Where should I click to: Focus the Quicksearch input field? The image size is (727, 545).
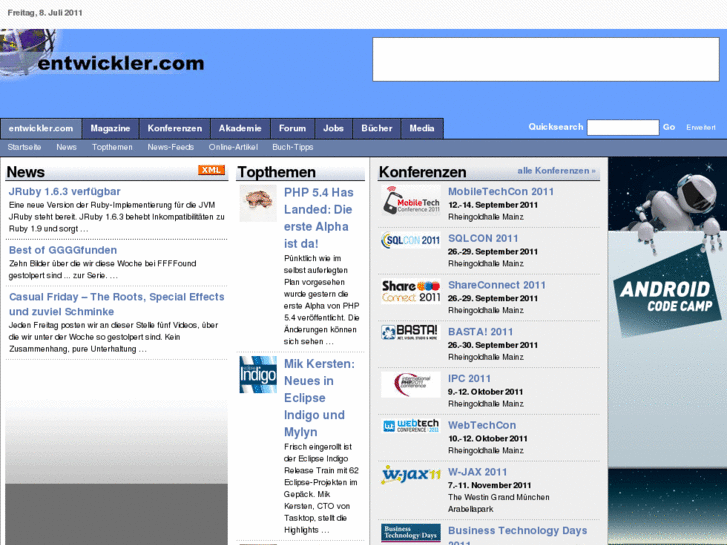pos(623,127)
